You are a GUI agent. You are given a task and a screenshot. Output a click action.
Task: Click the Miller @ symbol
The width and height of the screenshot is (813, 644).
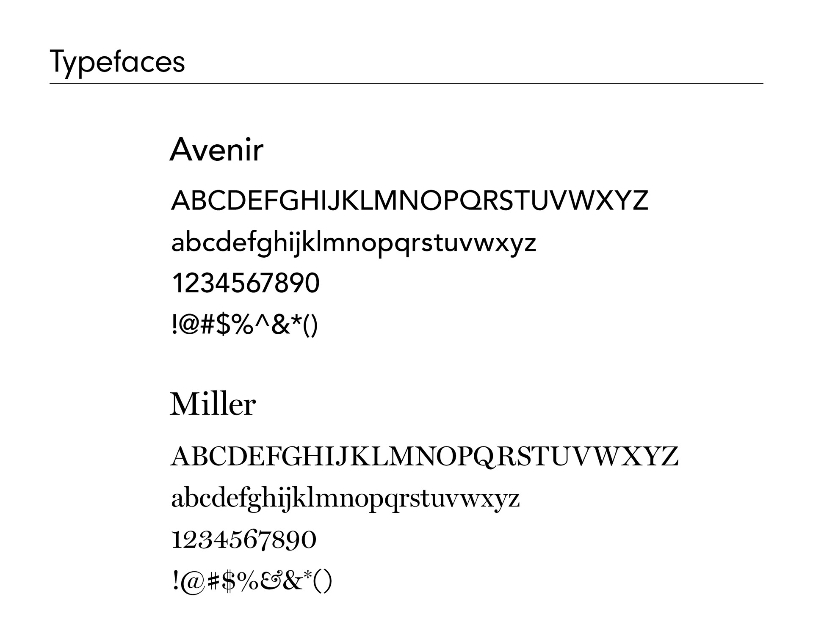click(192, 582)
